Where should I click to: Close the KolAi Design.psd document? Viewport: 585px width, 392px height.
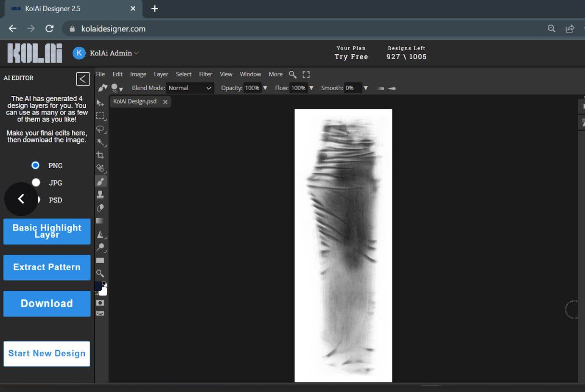click(x=165, y=102)
